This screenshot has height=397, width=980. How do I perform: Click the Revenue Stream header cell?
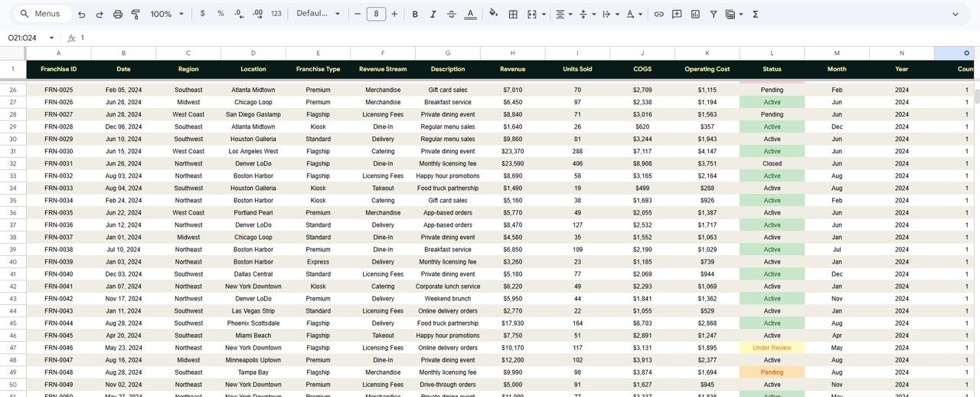tap(383, 69)
